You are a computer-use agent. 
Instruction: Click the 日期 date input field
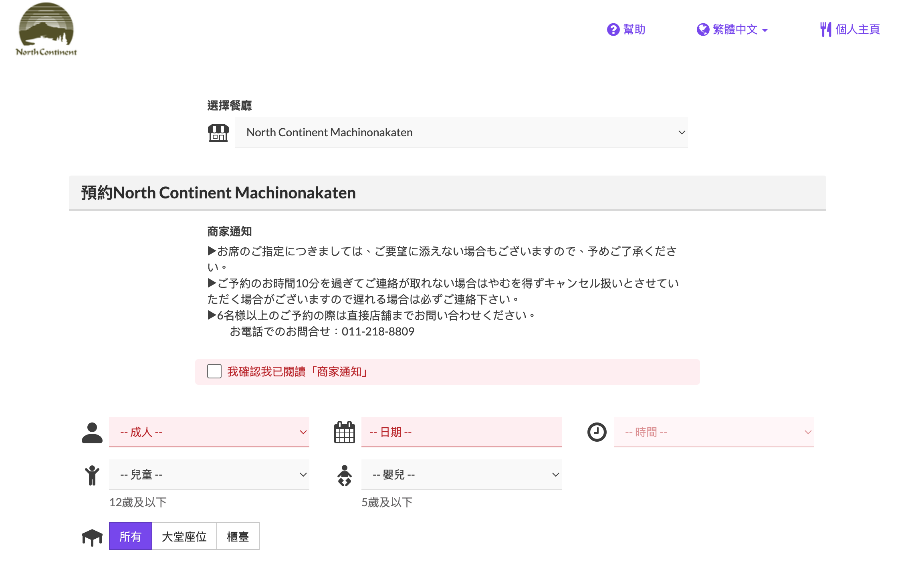pyautogui.click(x=462, y=432)
